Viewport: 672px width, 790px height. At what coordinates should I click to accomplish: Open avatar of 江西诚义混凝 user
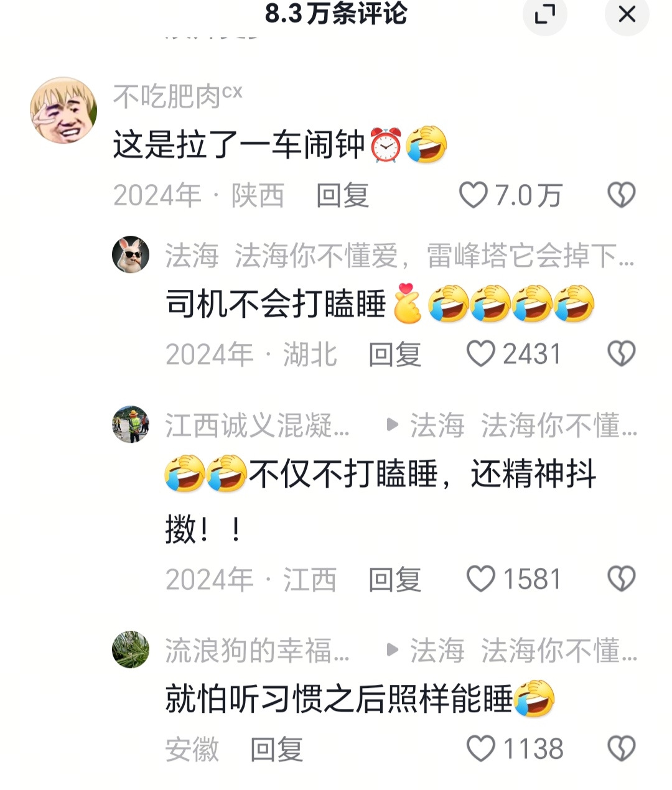(x=131, y=424)
